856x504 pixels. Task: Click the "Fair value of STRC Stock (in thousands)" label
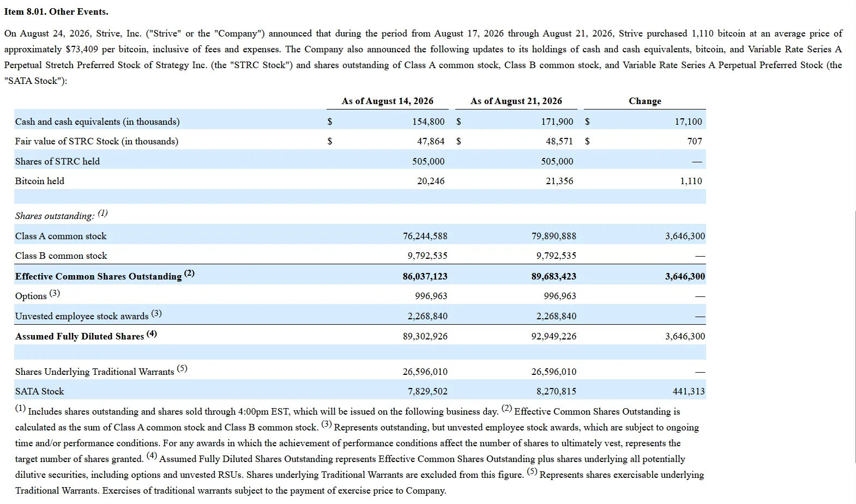click(97, 141)
